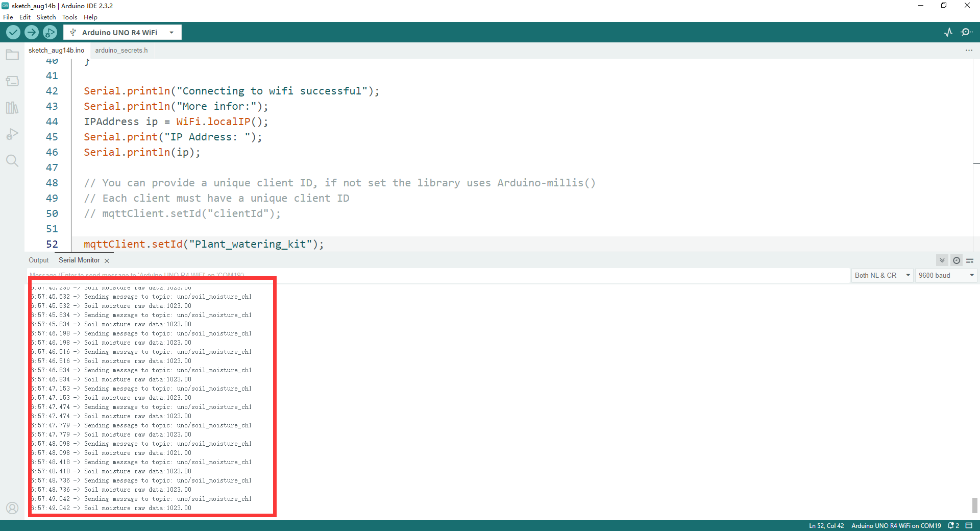Toggle bottom panel icon in status bar
This screenshot has width=980, height=531.
pos(969,525)
